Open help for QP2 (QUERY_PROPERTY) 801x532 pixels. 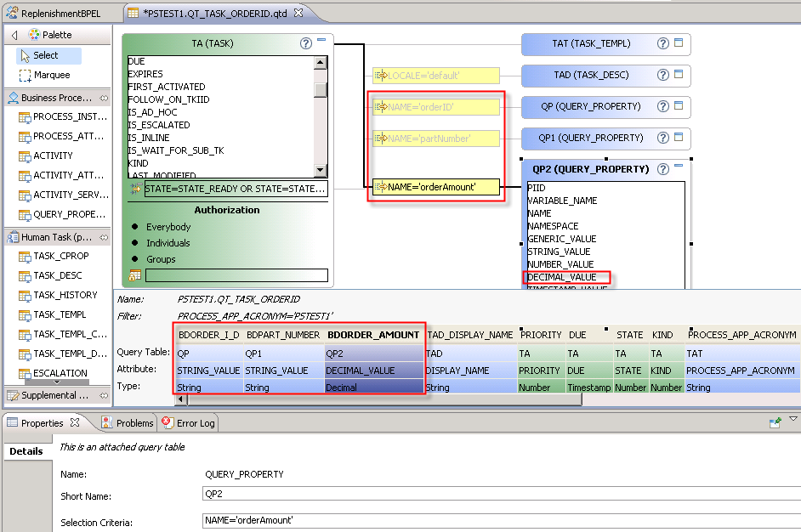point(662,169)
